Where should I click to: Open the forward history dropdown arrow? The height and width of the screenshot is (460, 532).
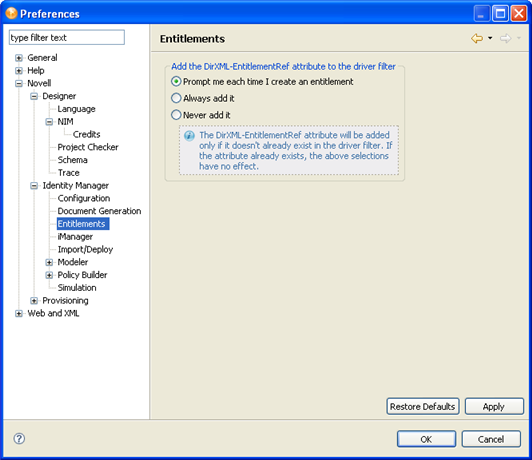pyautogui.click(x=519, y=38)
